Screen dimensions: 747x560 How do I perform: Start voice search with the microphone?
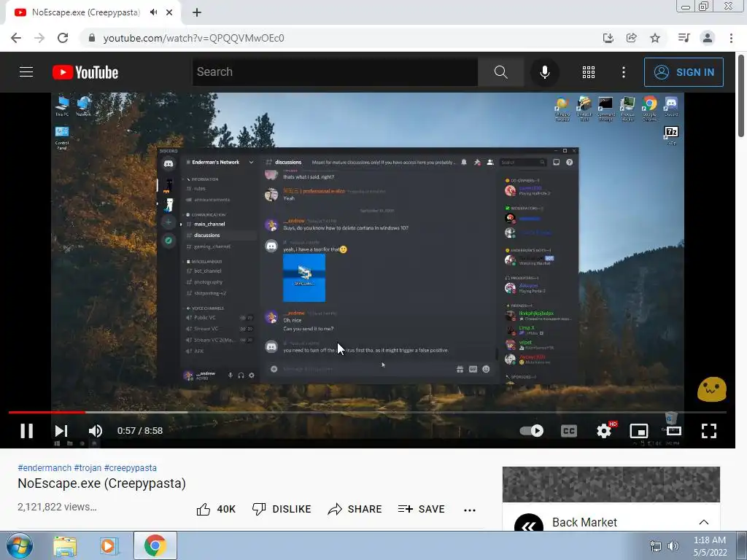click(x=544, y=72)
